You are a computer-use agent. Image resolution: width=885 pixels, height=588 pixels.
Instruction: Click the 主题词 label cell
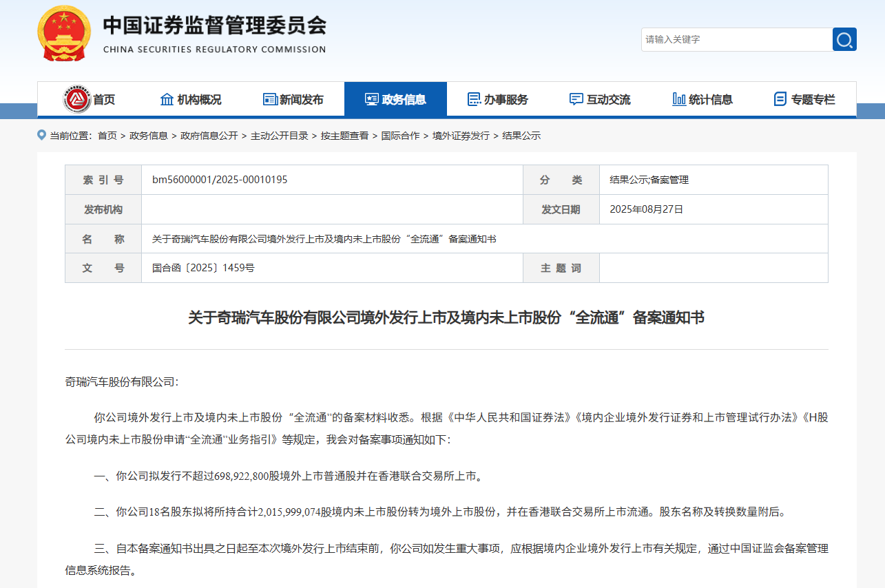pyautogui.click(x=561, y=268)
